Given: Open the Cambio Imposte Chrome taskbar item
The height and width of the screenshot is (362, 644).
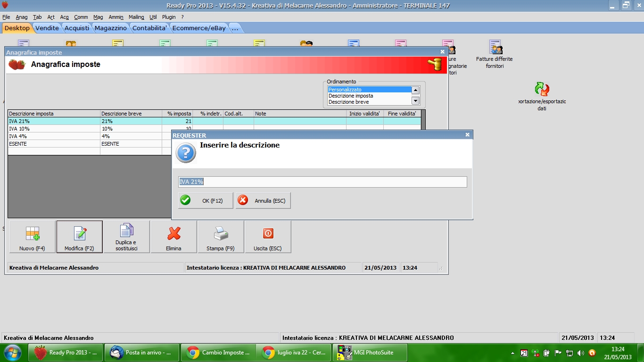Looking at the screenshot, I should point(218,353).
